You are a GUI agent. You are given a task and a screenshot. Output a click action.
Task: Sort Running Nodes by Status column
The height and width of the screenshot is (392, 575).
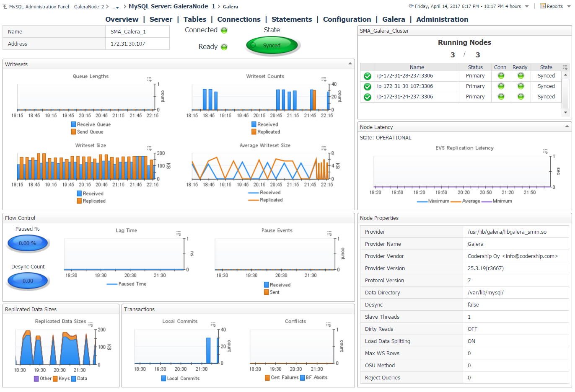tap(475, 67)
